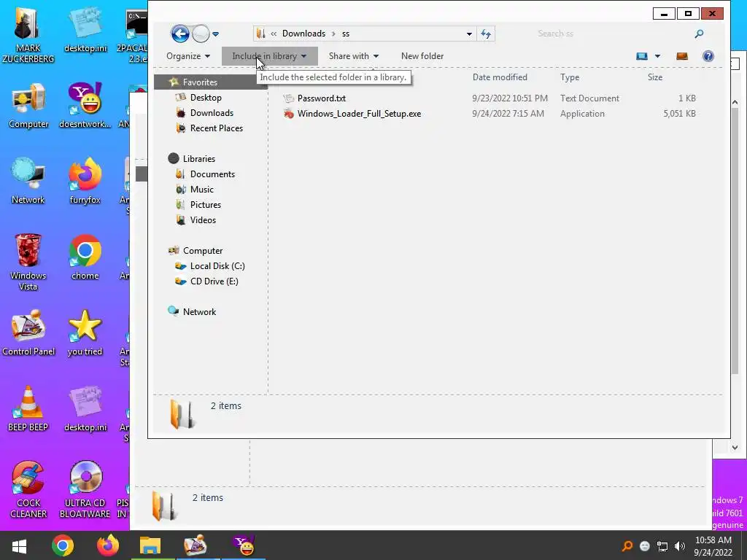Open the Organize menu
Image resolution: width=747 pixels, height=560 pixels.
pyautogui.click(x=188, y=56)
